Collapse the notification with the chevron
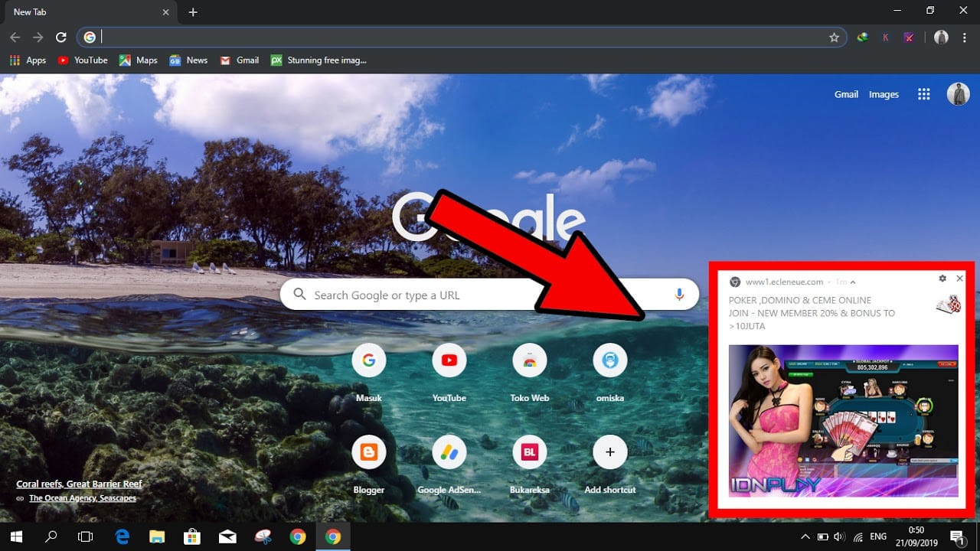 pyautogui.click(x=853, y=282)
